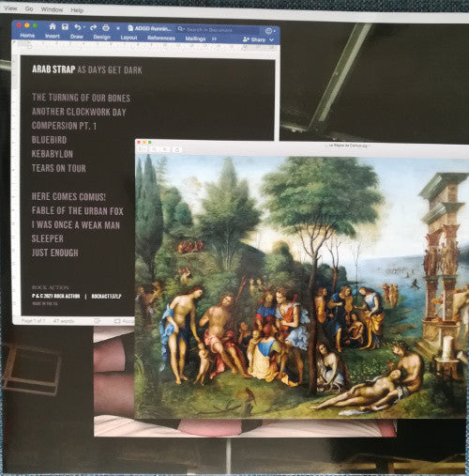Open the share icon in image viewer toolbar
The height and width of the screenshot is (476, 469).
[x=176, y=150]
